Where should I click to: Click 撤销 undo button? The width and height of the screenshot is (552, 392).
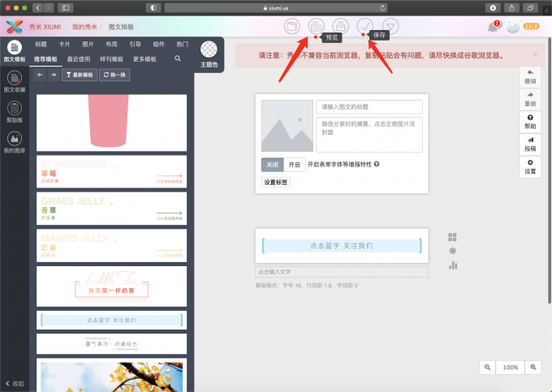point(530,77)
